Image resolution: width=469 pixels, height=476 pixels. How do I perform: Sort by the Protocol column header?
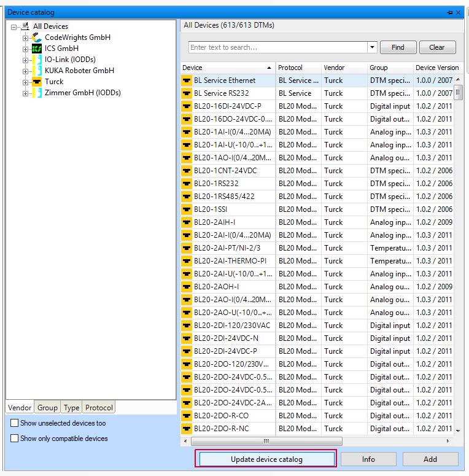click(x=298, y=68)
